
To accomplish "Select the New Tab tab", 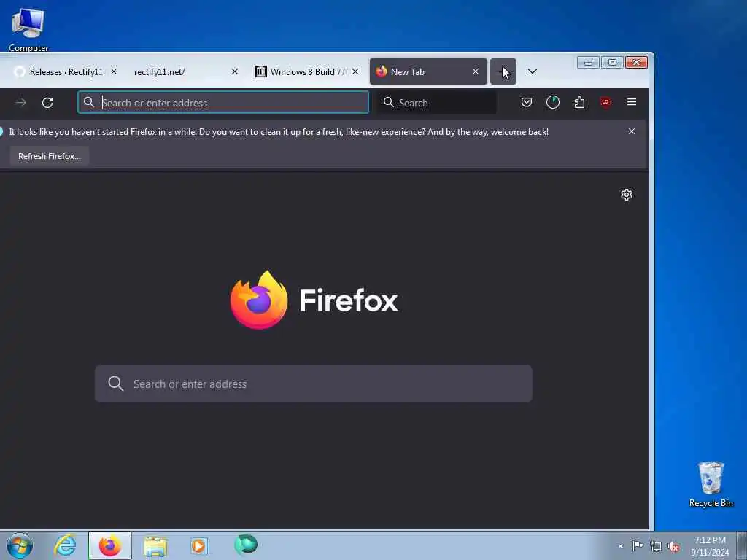I will [427, 72].
